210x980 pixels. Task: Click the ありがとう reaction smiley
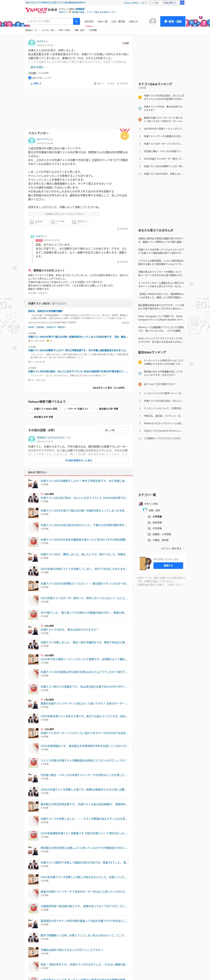(x=74, y=222)
